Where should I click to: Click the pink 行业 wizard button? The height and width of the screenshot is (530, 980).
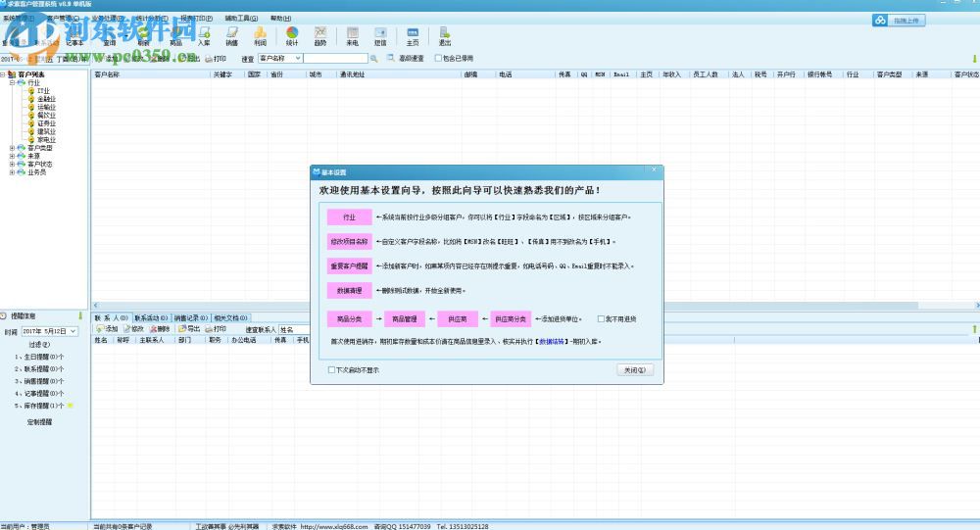click(350, 217)
